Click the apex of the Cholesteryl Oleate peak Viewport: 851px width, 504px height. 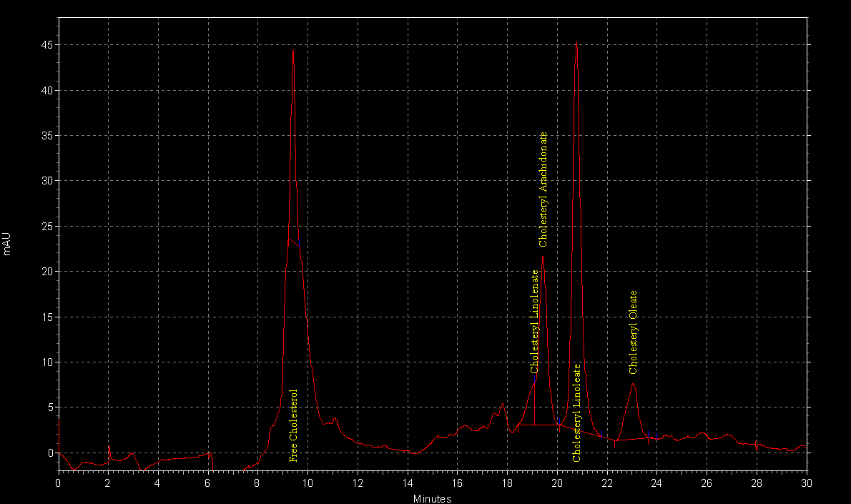(633, 384)
